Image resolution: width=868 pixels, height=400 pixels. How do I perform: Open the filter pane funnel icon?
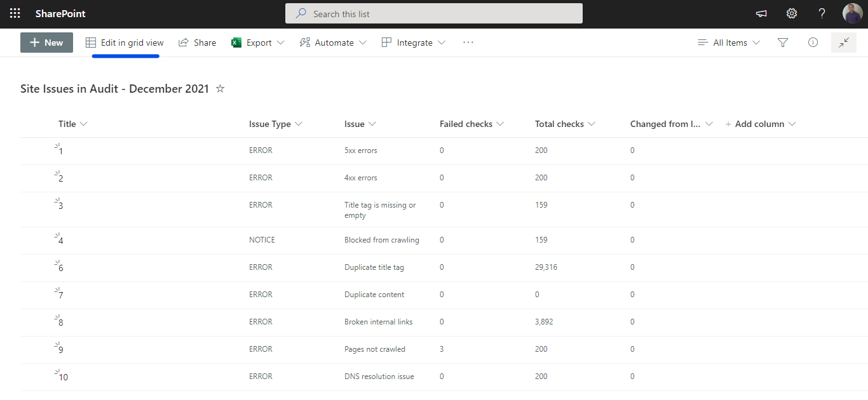[783, 43]
